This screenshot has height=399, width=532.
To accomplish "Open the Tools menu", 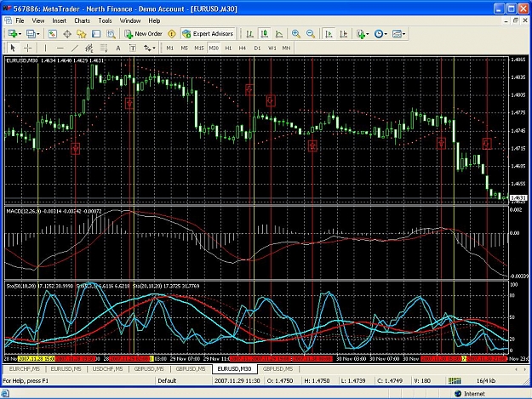I will click(x=105, y=20).
